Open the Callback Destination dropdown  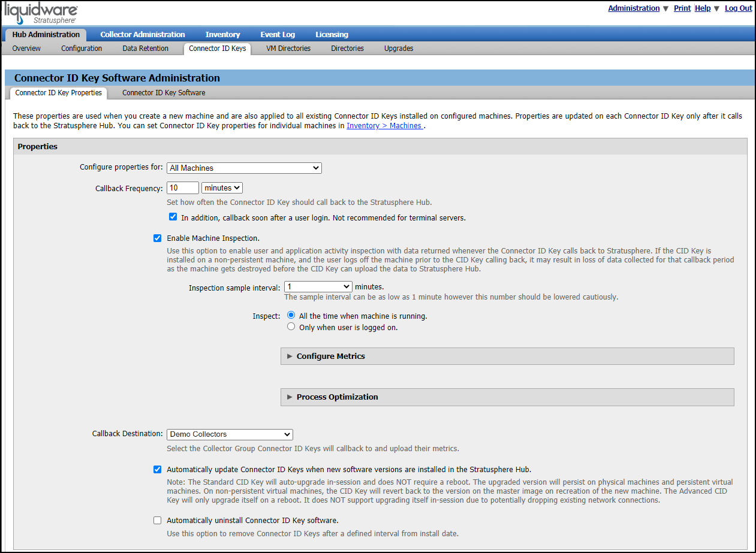pos(230,434)
